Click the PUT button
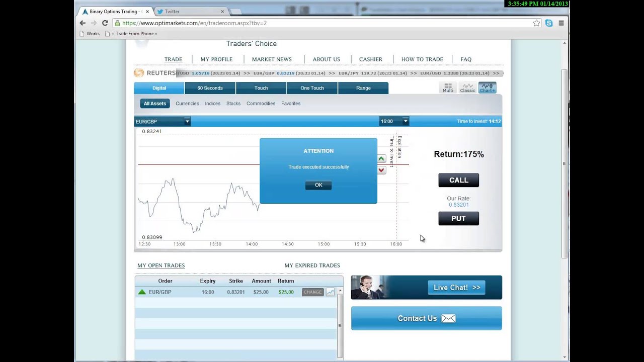Viewport: 644px width, 362px height. pos(458,218)
